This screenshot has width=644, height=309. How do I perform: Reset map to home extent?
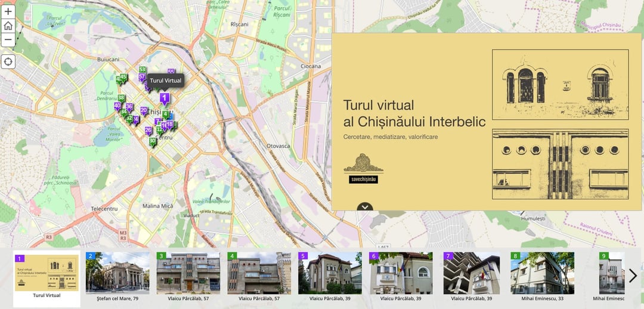(x=8, y=26)
